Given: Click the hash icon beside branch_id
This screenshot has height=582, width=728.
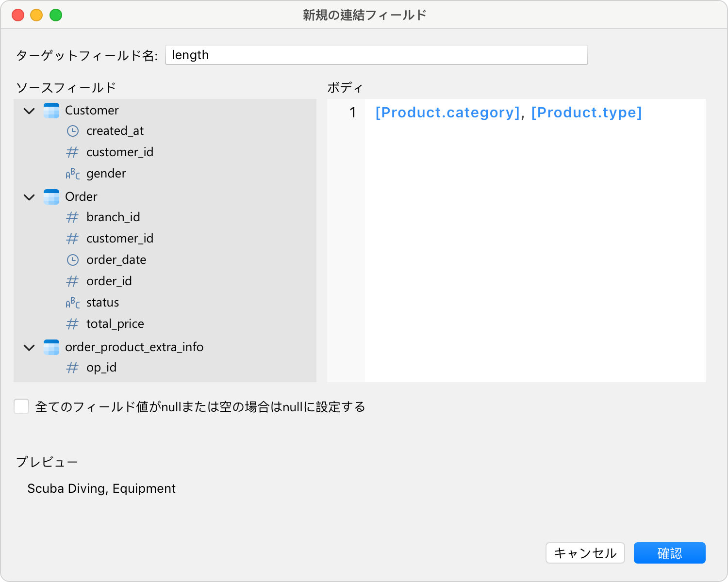Looking at the screenshot, I should pos(72,217).
